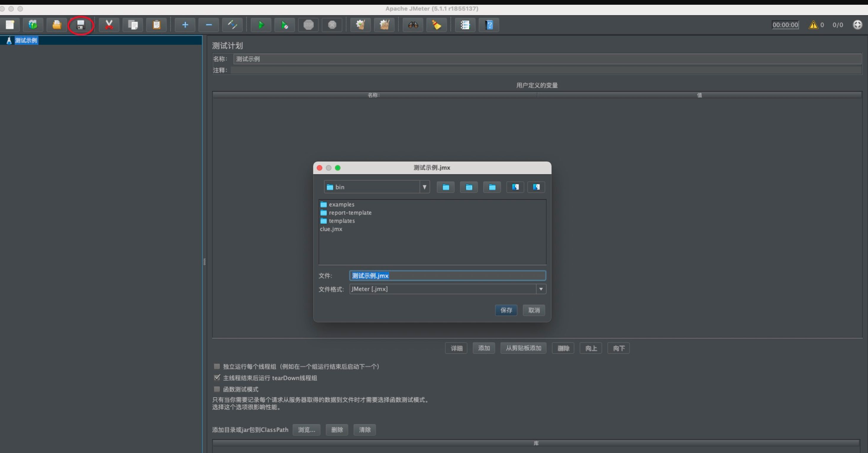868x453 pixels.
Task: Click the 保存 button in dialog
Action: pyautogui.click(x=506, y=310)
